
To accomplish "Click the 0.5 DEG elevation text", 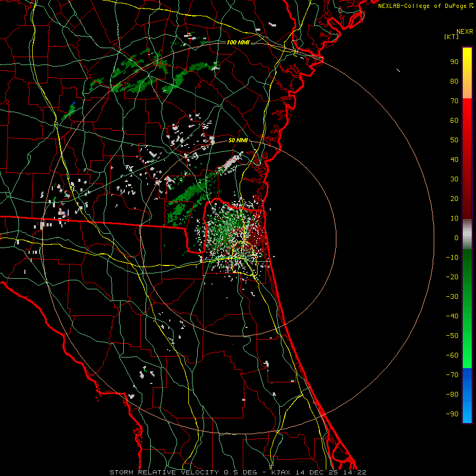I will (241, 472).
